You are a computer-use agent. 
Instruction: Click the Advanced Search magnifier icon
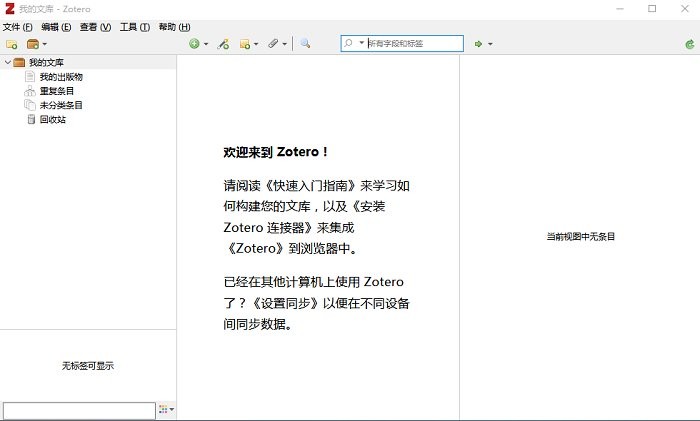(x=305, y=43)
